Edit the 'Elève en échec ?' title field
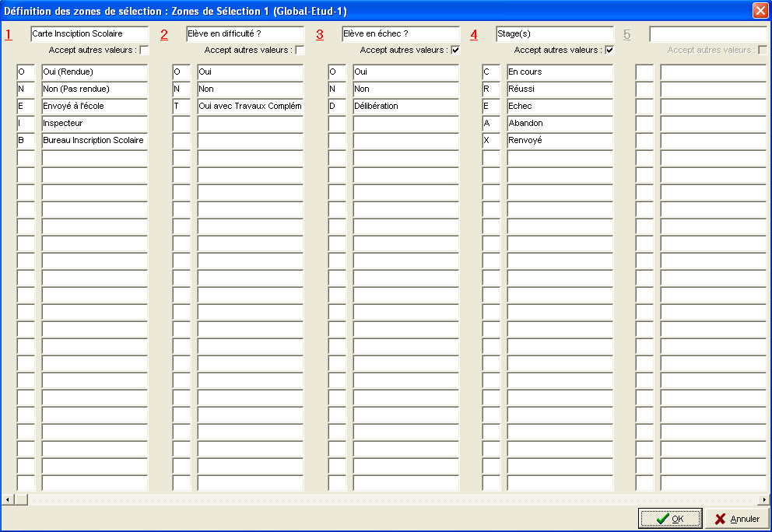 click(400, 34)
